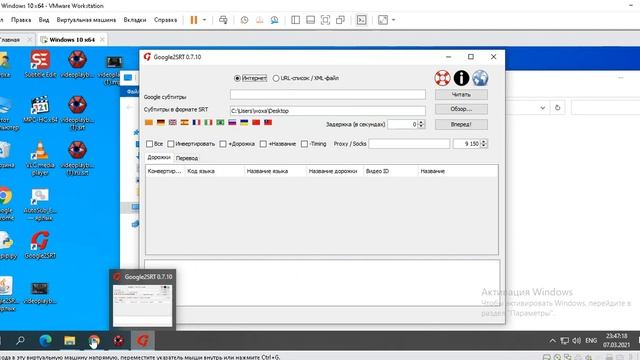Decrease the Задержка delay spinner value
This screenshot has height=360, width=640.
pyautogui.click(x=422, y=126)
